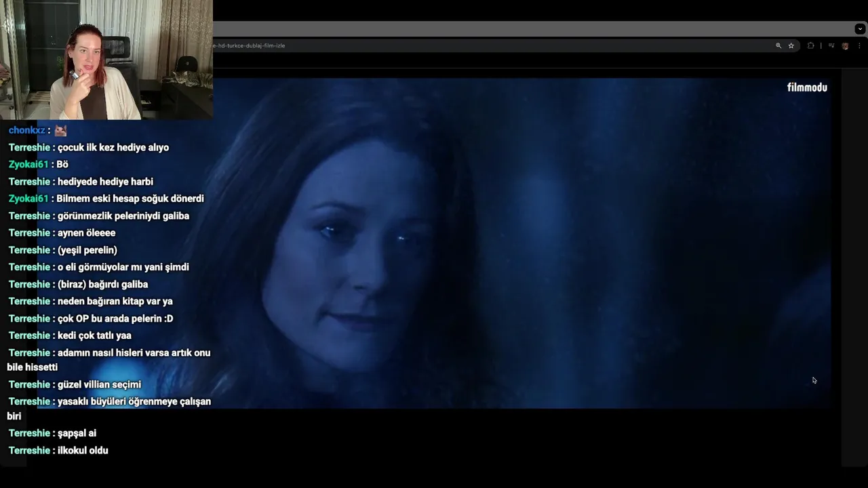
Task: Click message 'ilkokul oldu'
Action: tap(83, 451)
